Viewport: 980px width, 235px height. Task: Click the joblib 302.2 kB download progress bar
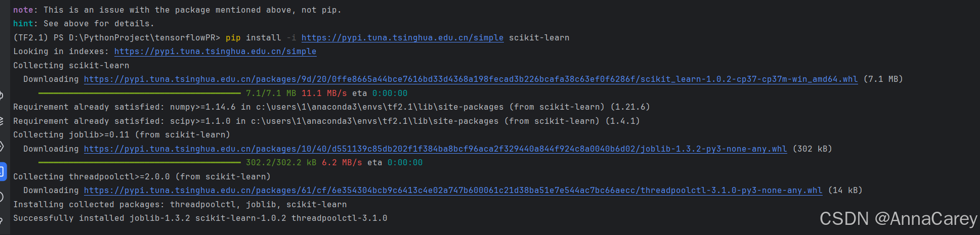coord(139,163)
